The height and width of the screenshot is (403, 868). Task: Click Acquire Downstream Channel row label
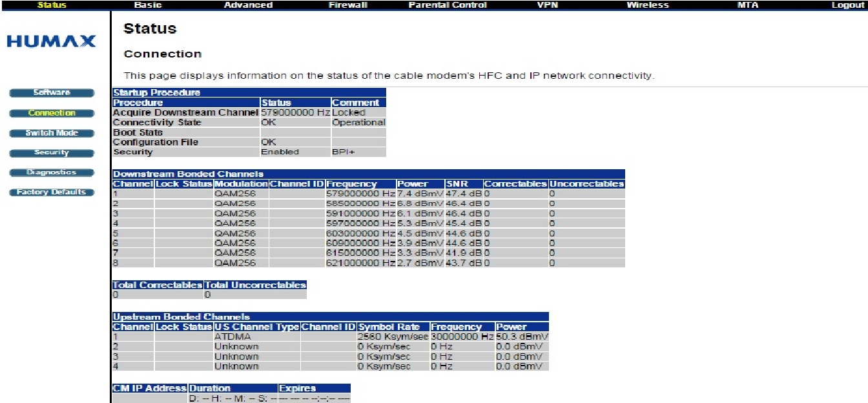point(186,112)
